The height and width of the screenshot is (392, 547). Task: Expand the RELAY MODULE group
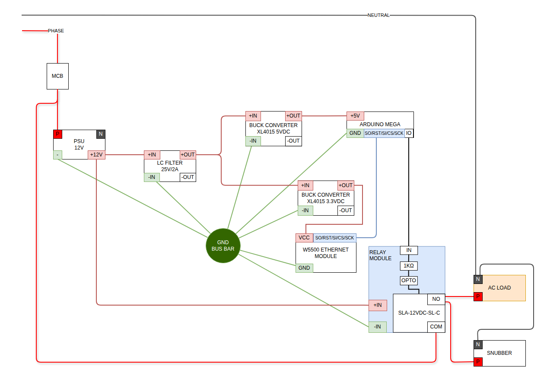pos(380,255)
